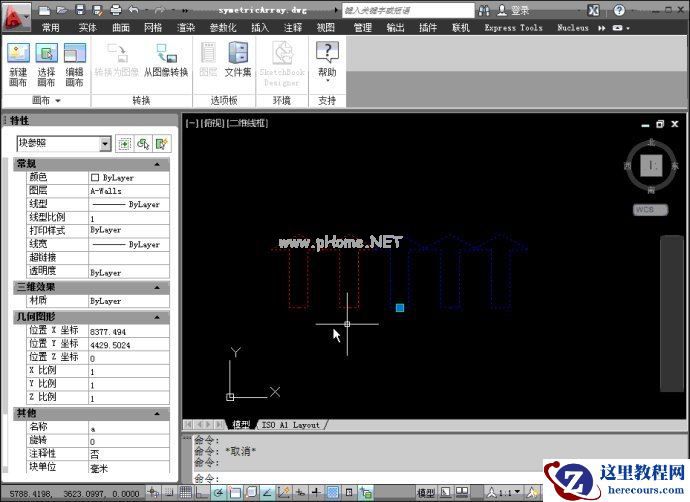The image size is (690, 502).
Task: Toggle 3D object snap in status bar
Action: 251,492
